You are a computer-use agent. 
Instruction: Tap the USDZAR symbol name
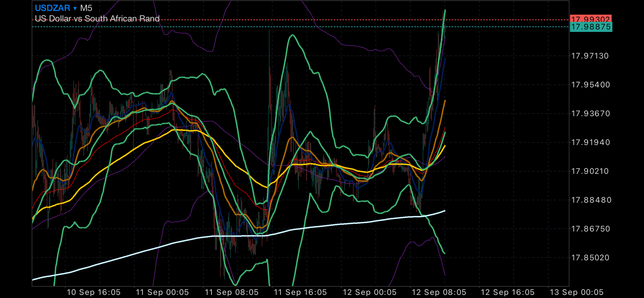click(x=52, y=8)
